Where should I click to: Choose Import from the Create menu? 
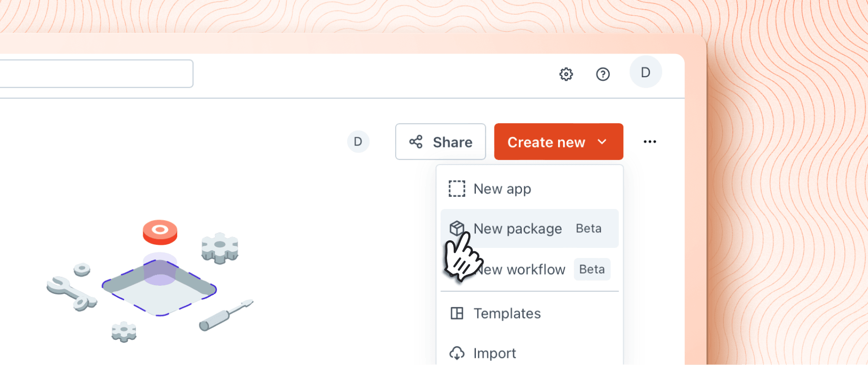tap(495, 353)
